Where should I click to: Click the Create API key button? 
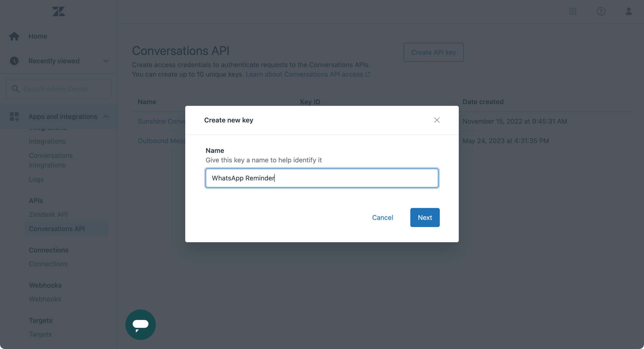433,52
